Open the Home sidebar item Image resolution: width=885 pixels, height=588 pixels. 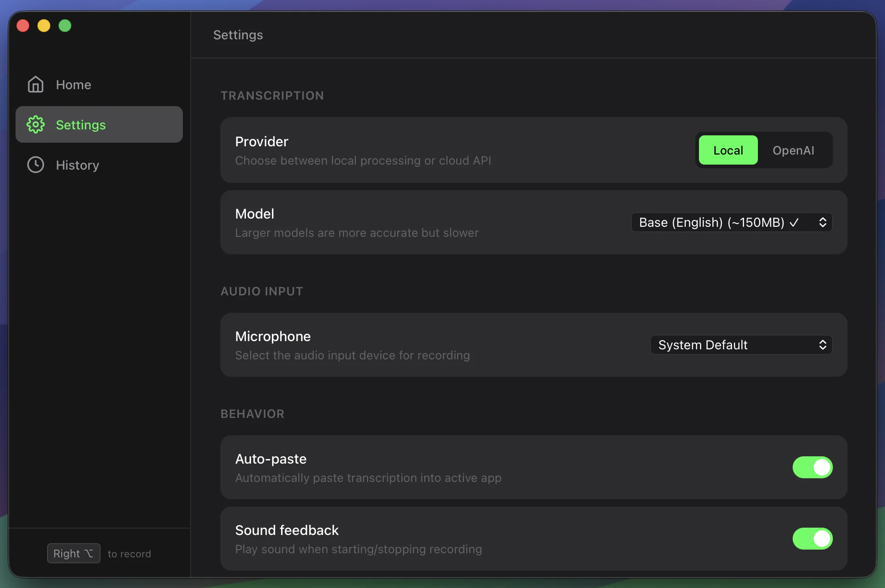point(99,85)
